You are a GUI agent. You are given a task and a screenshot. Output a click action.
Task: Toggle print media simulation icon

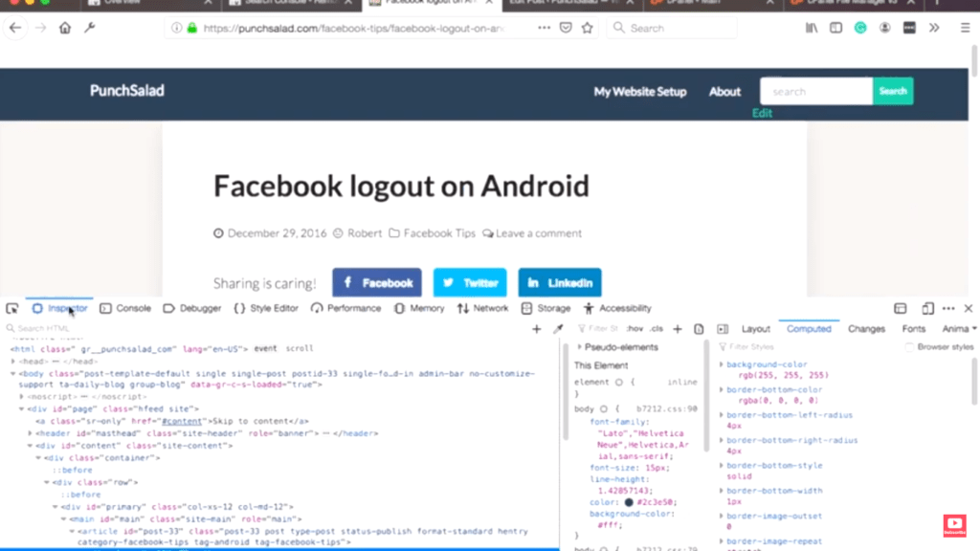(x=699, y=329)
